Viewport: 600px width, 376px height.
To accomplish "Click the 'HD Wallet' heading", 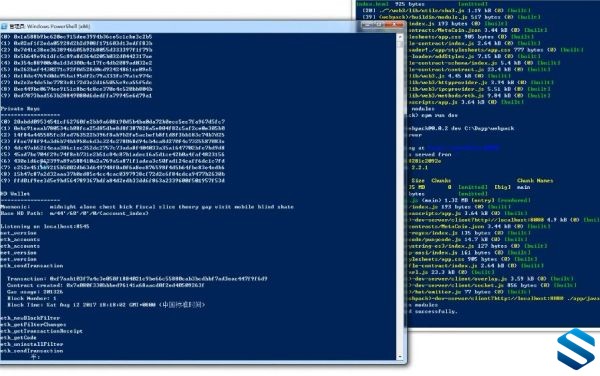I will coord(15,194).
